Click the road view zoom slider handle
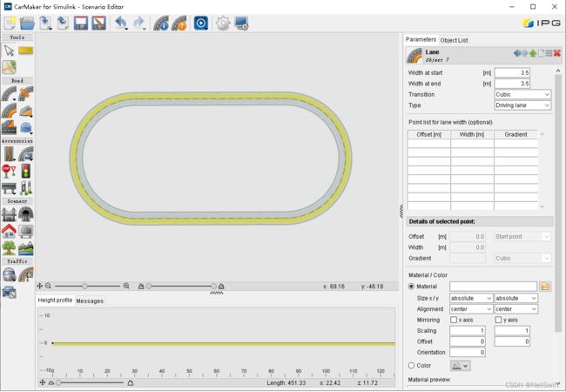Screen dimensions: 566x392 tap(84, 286)
